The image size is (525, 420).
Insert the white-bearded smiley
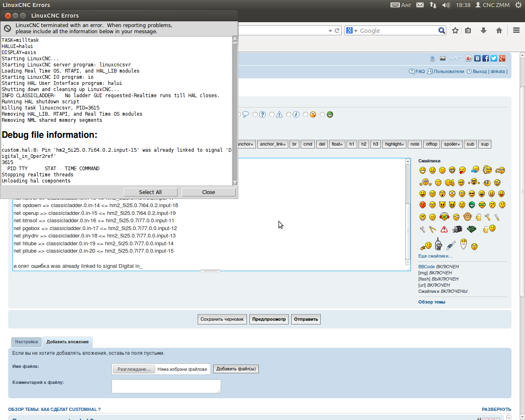(x=463, y=244)
